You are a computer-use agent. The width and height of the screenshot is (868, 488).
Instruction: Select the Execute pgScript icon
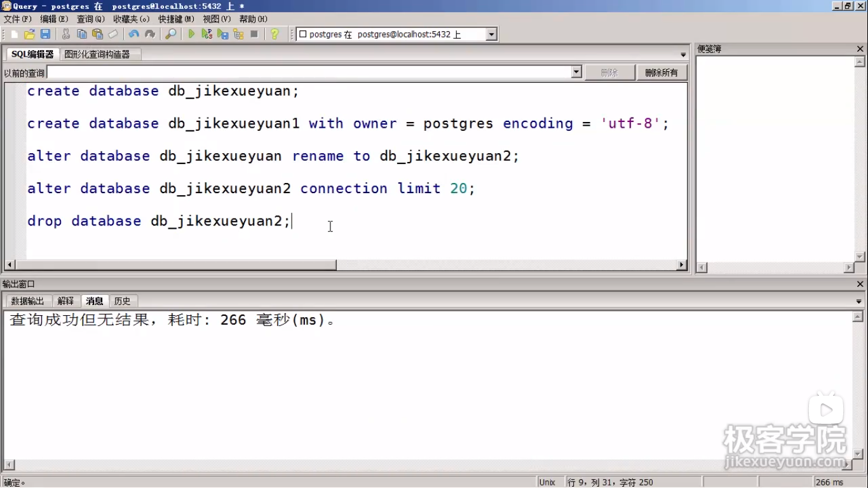pyautogui.click(x=205, y=34)
